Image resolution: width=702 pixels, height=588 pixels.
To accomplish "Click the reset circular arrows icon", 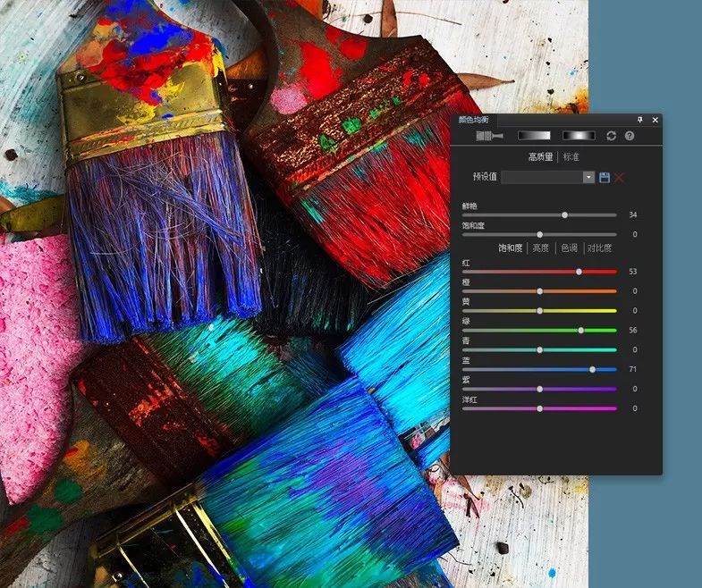I will (611, 136).
